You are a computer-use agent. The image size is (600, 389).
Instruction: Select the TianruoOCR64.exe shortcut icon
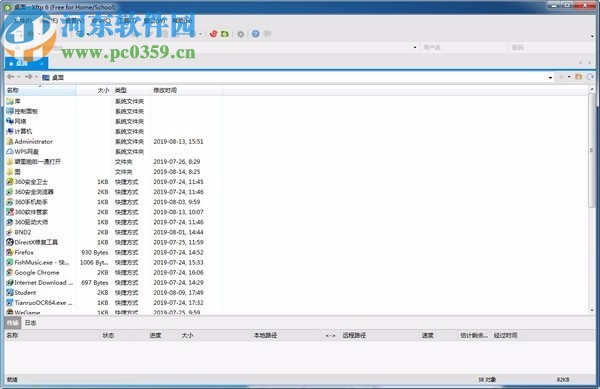[10, 303]
